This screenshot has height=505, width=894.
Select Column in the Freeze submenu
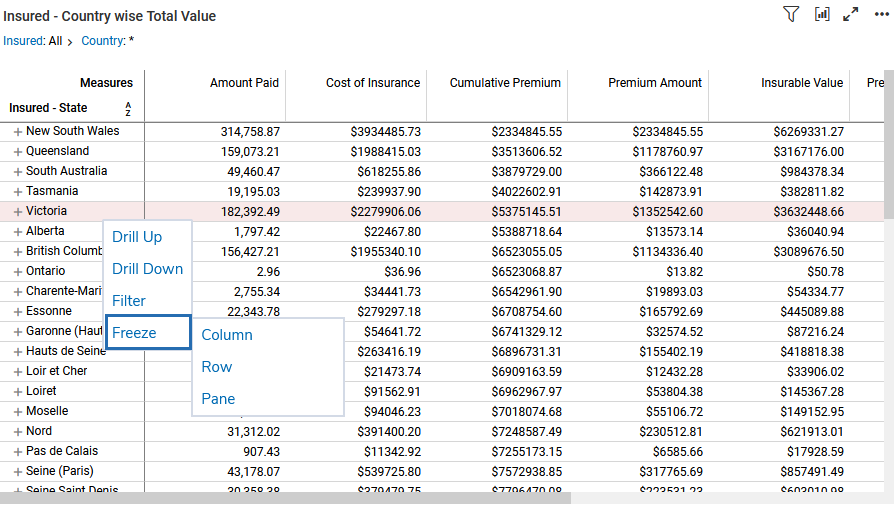(227, 335)
